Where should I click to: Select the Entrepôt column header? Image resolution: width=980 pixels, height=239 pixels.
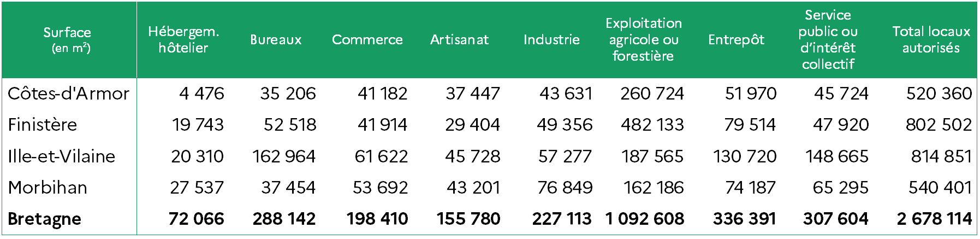click(736, 40)
